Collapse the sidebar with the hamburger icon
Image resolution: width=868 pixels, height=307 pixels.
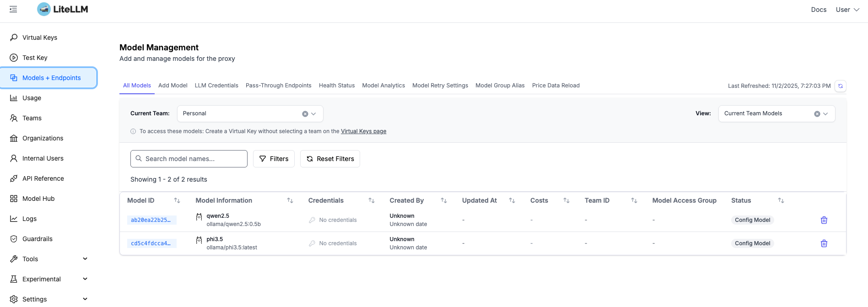click(x=13, y=9)
